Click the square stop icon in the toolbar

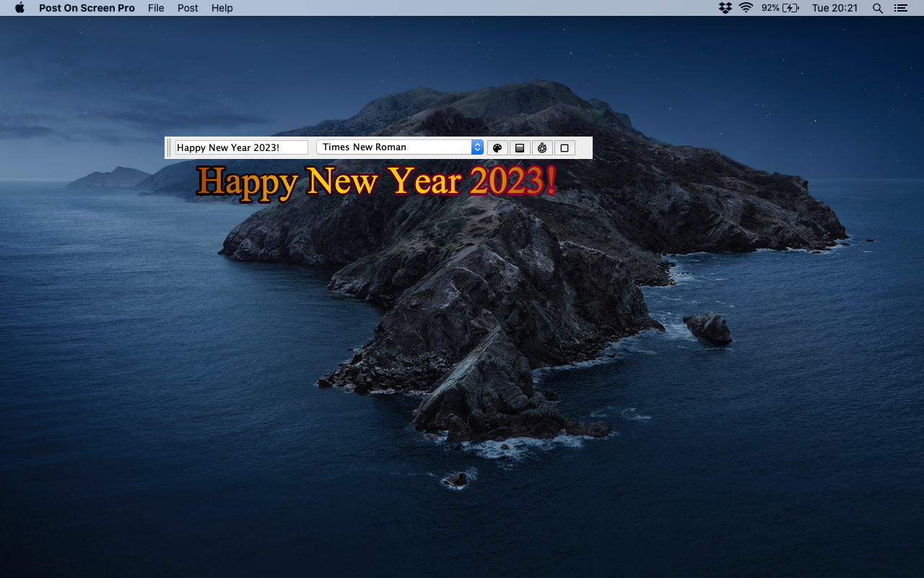(x=565, y=148)
